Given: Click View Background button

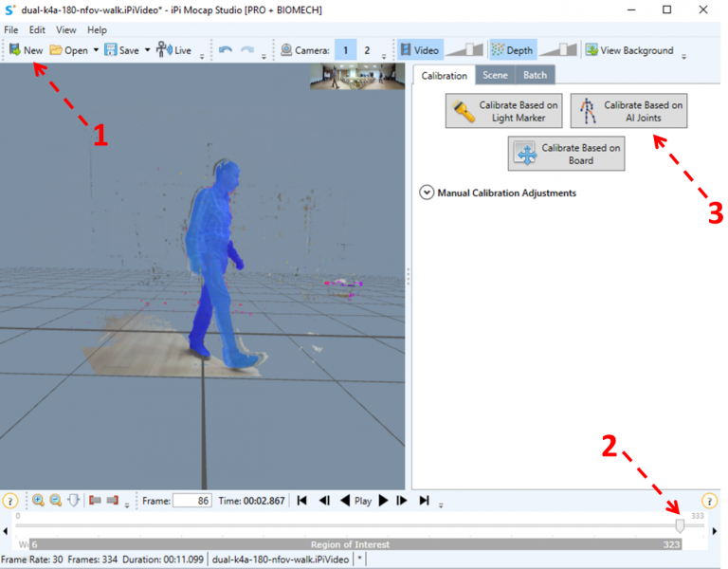Looking at the screenshot, I should tap(629, 50).
